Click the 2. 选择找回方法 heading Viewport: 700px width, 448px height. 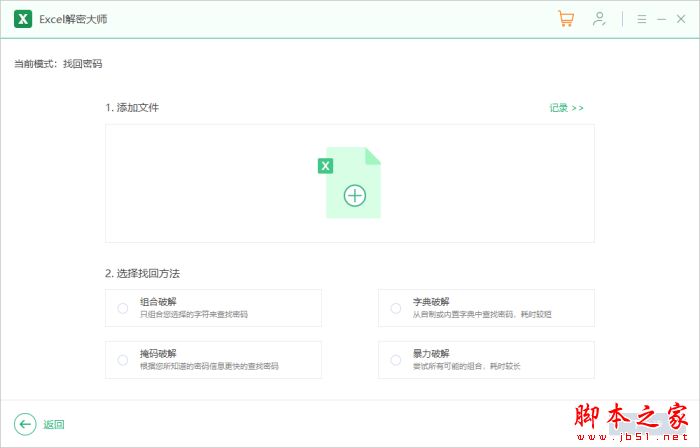pyautogui.click(x=142, y=274)
